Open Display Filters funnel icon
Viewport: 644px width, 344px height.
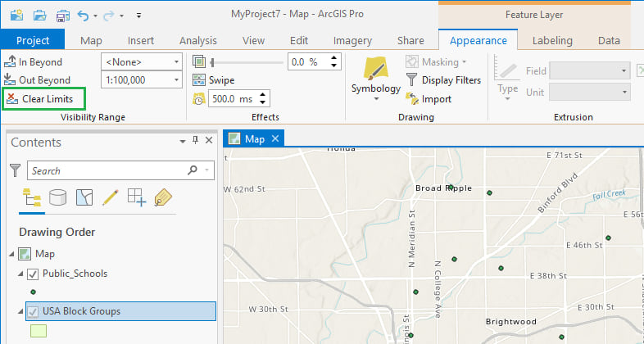[x=413, y=80]
